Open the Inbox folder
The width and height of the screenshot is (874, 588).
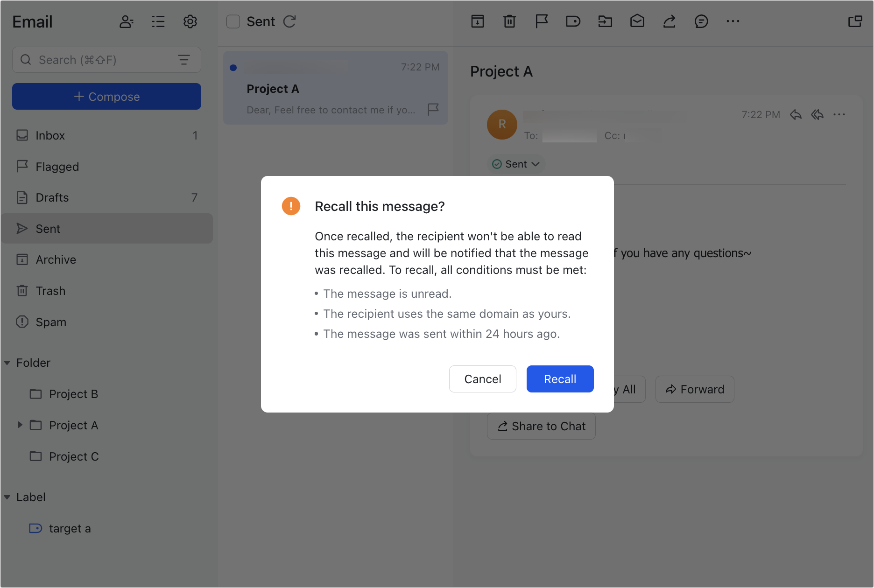50,135
